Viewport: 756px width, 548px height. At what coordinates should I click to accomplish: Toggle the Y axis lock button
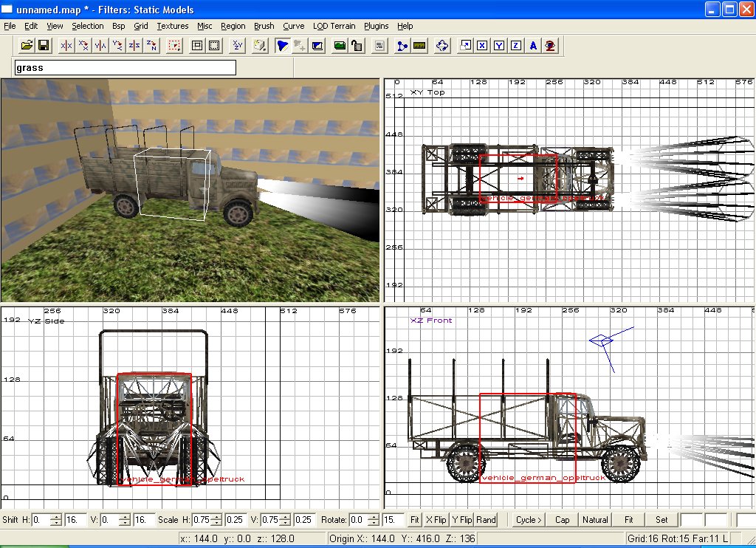click(x=499, y=46)
